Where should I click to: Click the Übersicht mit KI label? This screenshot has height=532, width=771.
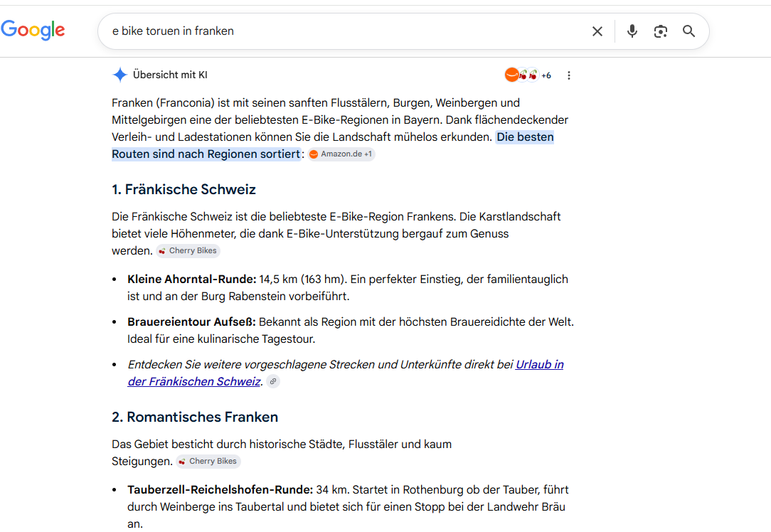(x=170, y=75)
